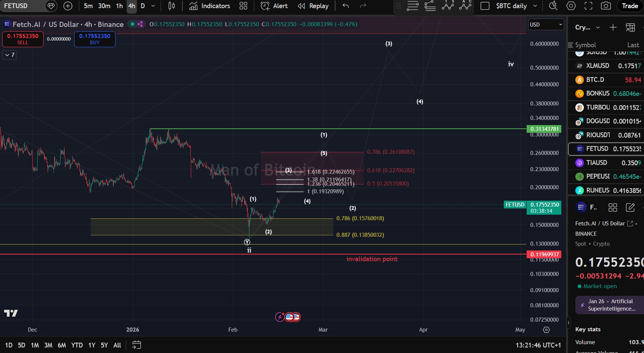Enter fullscreen mode
Screen dimensions: 644x353
click(x=588, y=6)
